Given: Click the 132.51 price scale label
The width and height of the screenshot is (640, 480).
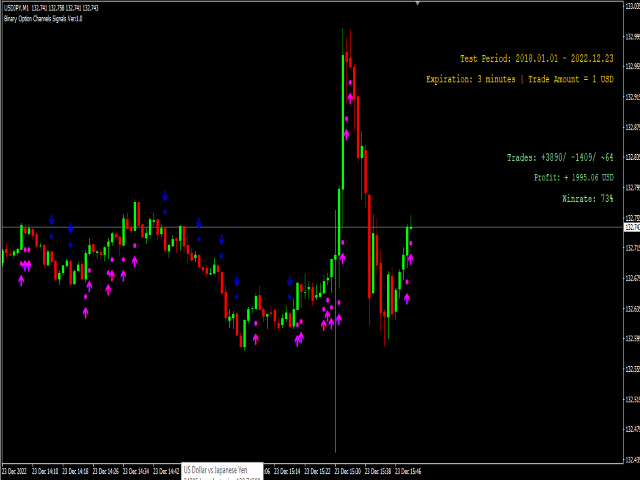Looking at the screenshot, I should 633,399.
